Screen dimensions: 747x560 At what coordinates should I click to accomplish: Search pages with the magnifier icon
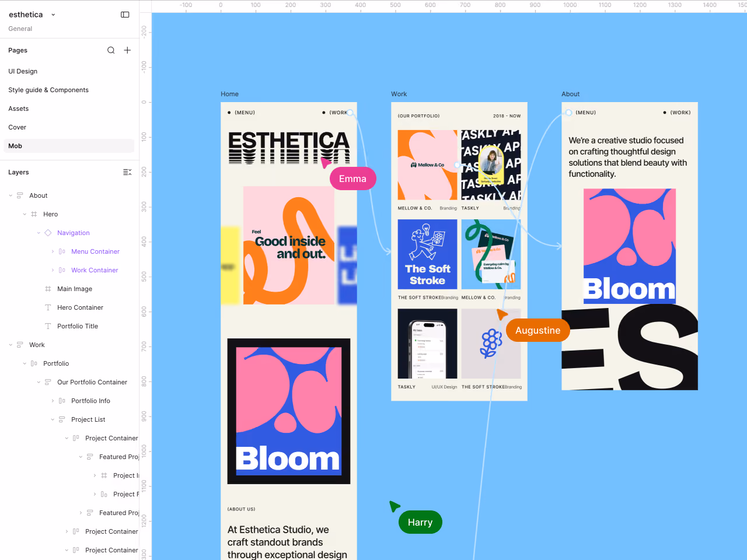tap(111, 50)
